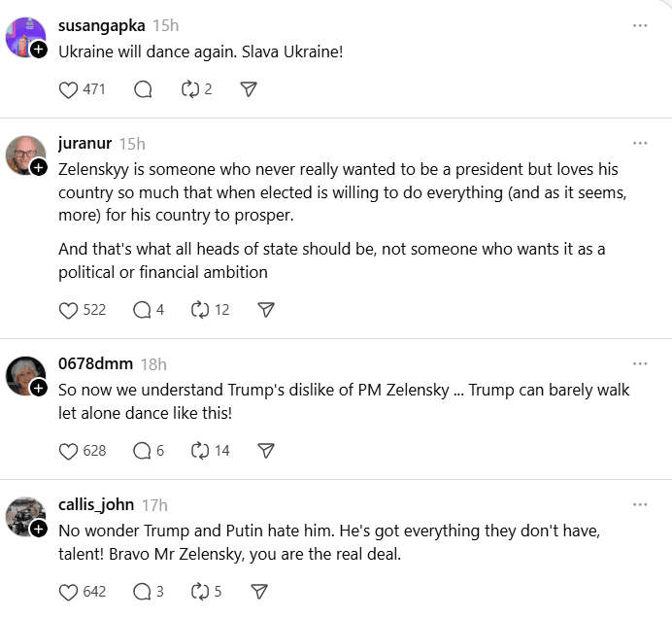
Task: Like callis_john's comment with 642 likes
Action: (x=69, y=591)
